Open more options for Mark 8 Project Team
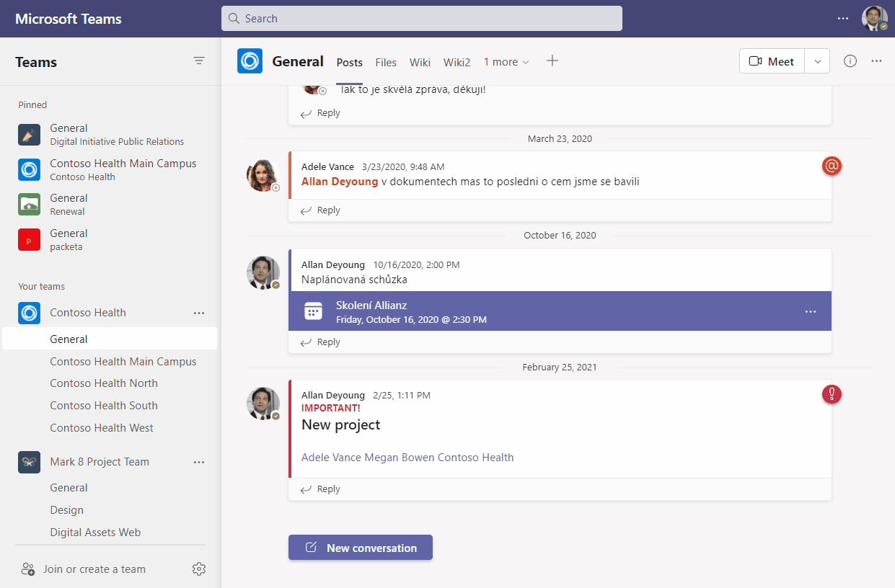 pyautogui.click(x=199, y=462)
